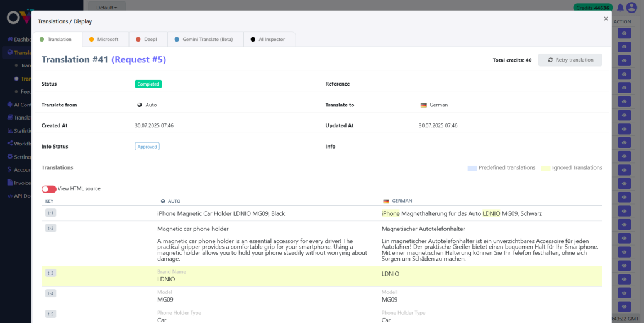The image size is (644, 323).
Task: Open notifications via the bell icon
Action: [620, 8]
